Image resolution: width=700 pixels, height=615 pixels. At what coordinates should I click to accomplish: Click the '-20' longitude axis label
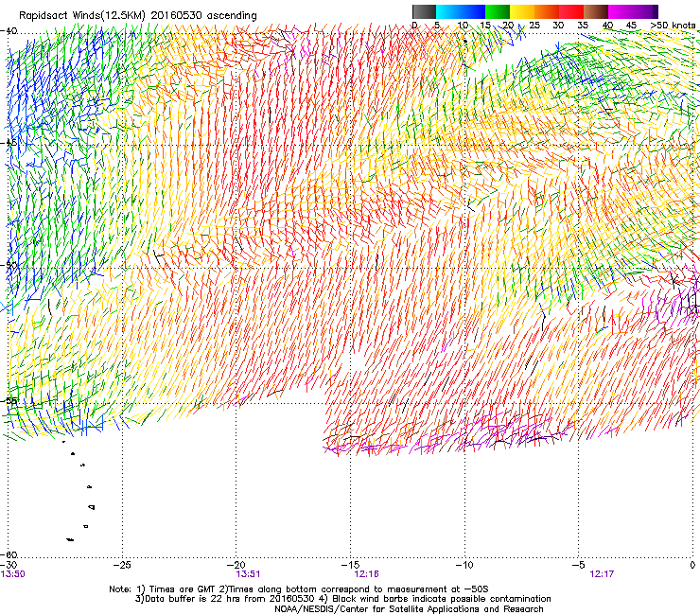point(236,565)
